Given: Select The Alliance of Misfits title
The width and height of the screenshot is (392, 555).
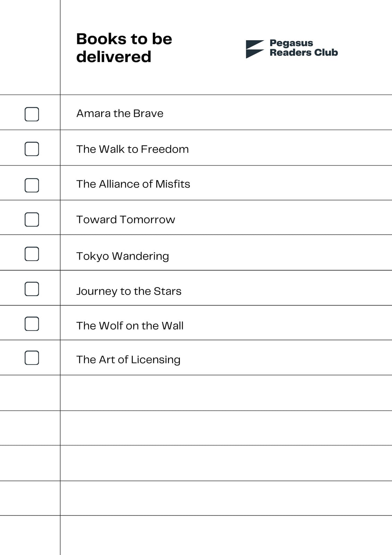Looking at the screenshot, I should pyautogui.click(x=133, y=184).
